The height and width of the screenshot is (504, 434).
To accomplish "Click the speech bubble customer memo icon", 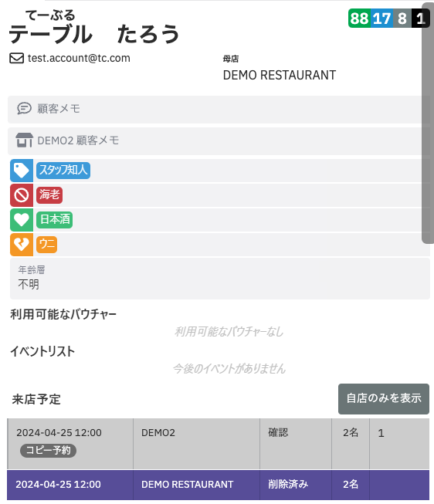I will [24, 109].
